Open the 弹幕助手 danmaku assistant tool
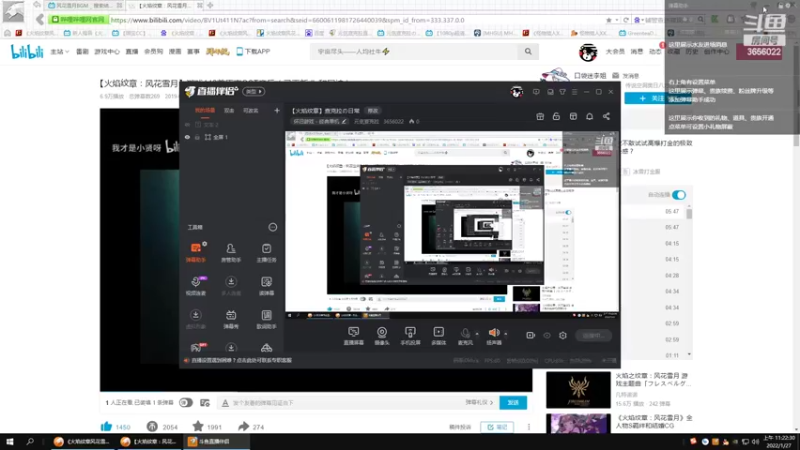The width and height of the screenshot is (800, 450). point(195,253)
